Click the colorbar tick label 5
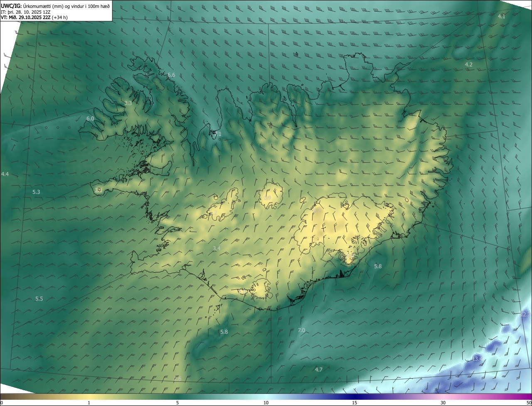 177,403
